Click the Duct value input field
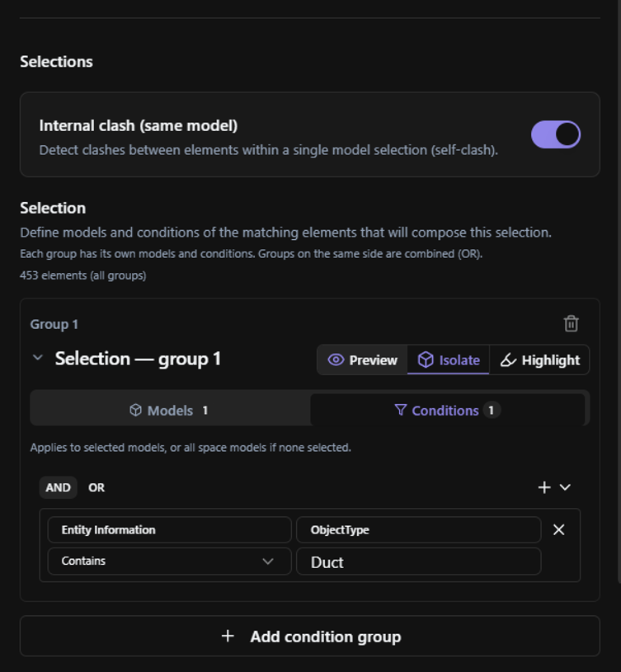Image resolution: width=621 pixels, height=672 pixels. pyautogui.click(x=418, y=562)
